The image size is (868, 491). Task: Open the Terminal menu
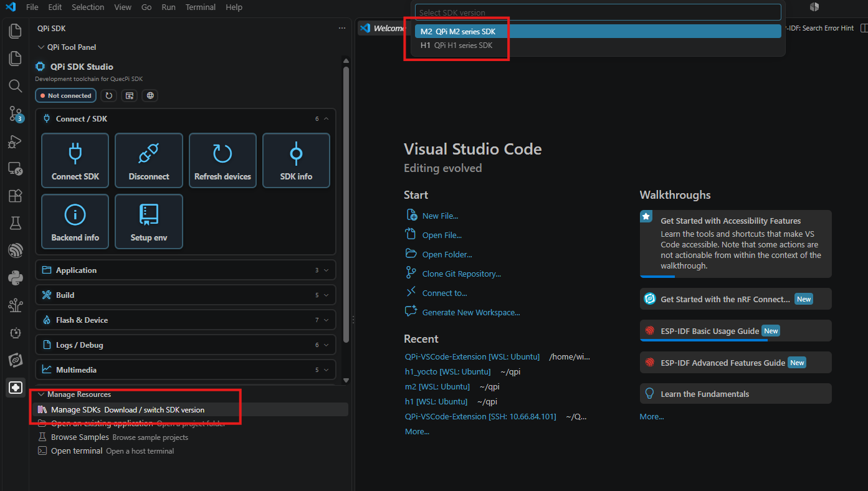coord(201,7)
